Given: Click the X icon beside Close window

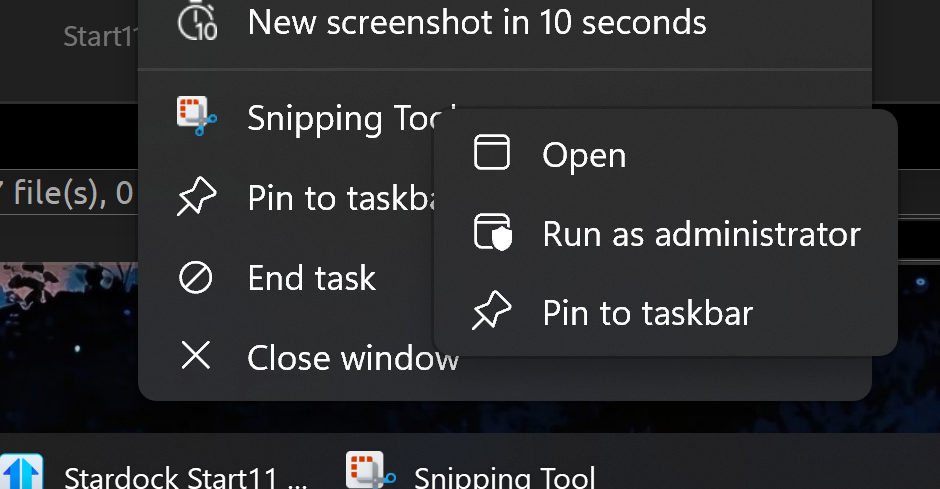Looking at the screenshot, I should point(196,355).
